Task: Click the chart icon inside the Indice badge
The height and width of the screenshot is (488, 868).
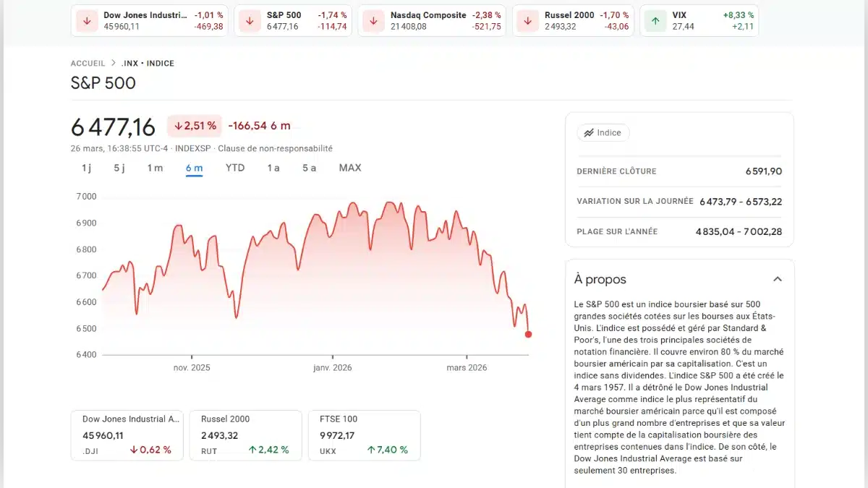Action: click(x=589, y=132)
